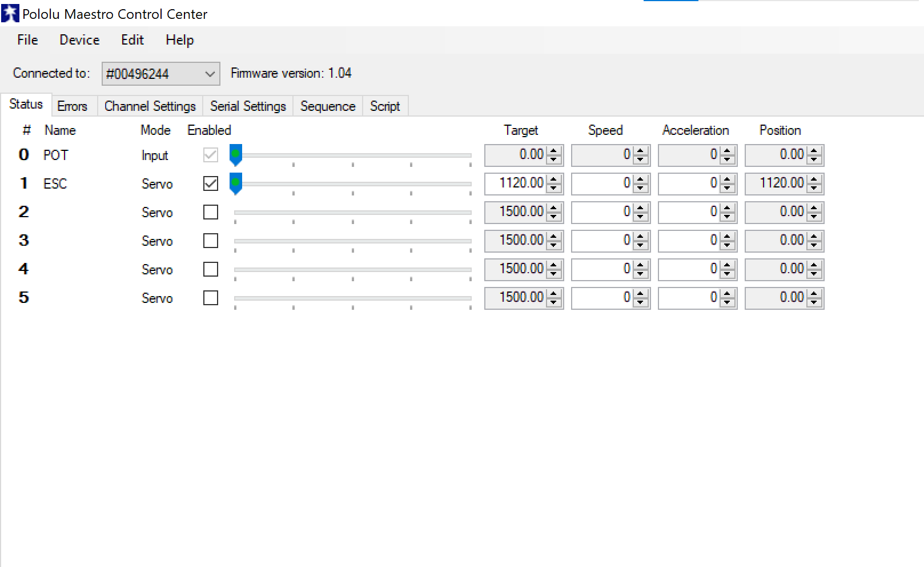The height and width of the screenshot is (567, 924).
Task: Increase ESC speed with up arrow
Action: pyautogui.click(x=640, y=179)
